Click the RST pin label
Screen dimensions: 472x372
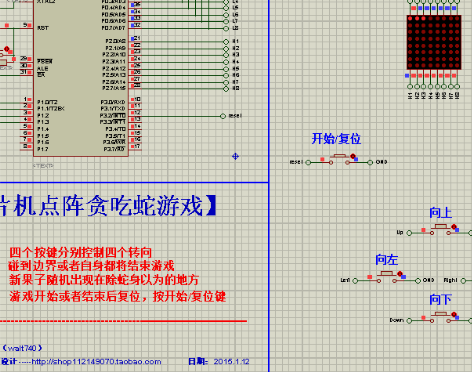(x=43, y=28)
